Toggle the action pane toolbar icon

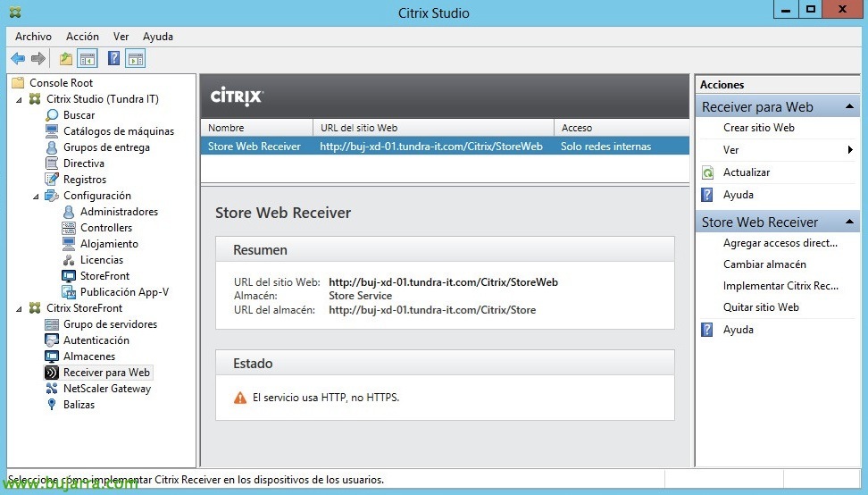[136, 58]
